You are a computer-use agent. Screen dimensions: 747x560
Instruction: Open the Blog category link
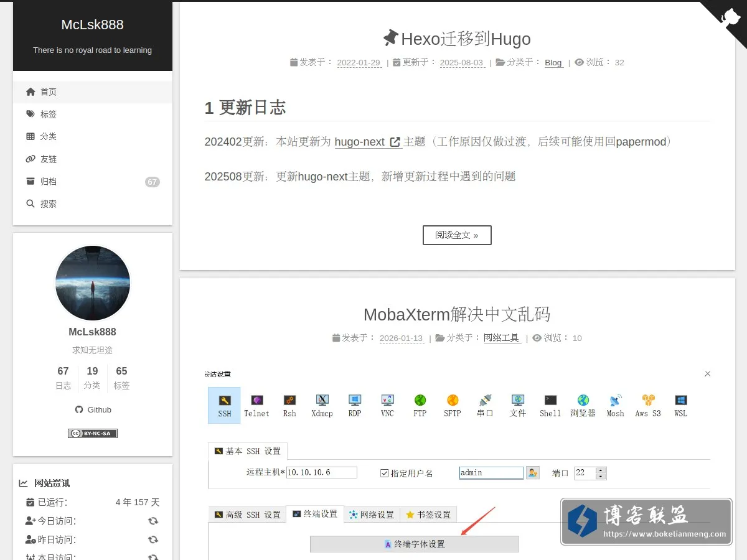pyautogui.click(x=553, y=62)
